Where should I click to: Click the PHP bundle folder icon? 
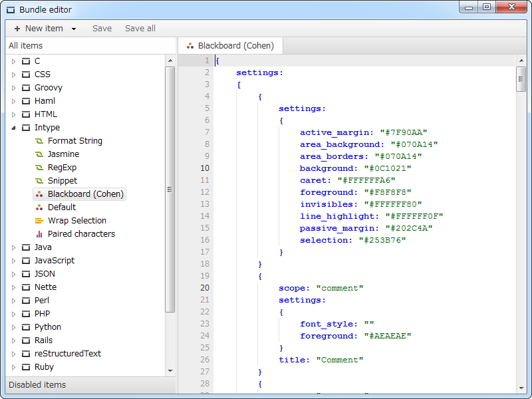[x=26, y=314]
